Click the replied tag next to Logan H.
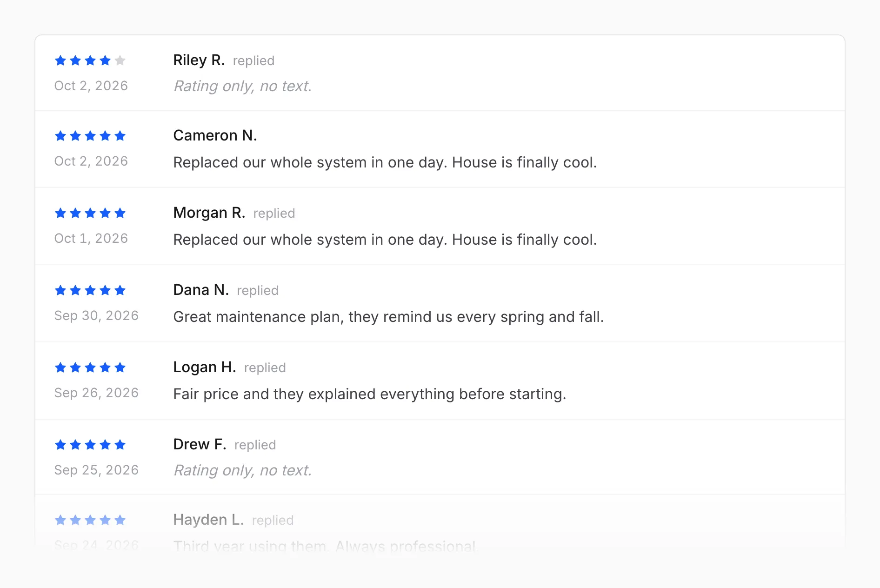The image size is (880, 588). click(x=265, y=368)
